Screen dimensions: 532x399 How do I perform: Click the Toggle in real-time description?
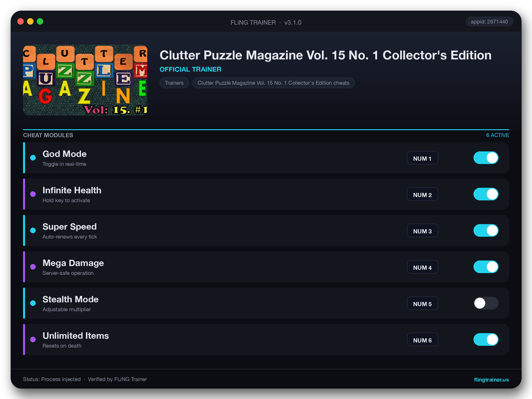(64, 164)
